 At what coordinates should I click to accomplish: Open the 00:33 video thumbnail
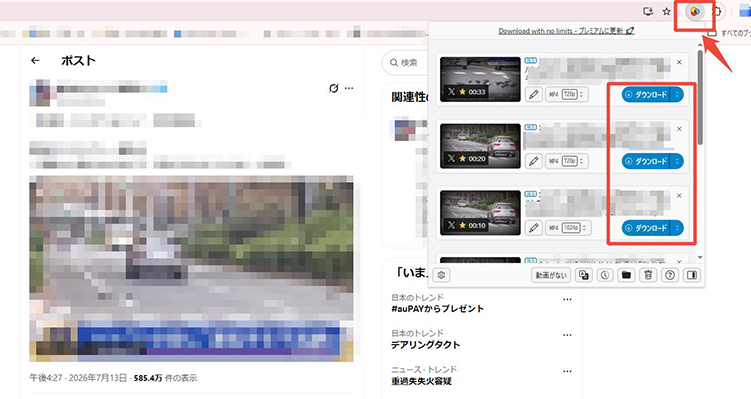pyautogui.click(x=480, y=79)
